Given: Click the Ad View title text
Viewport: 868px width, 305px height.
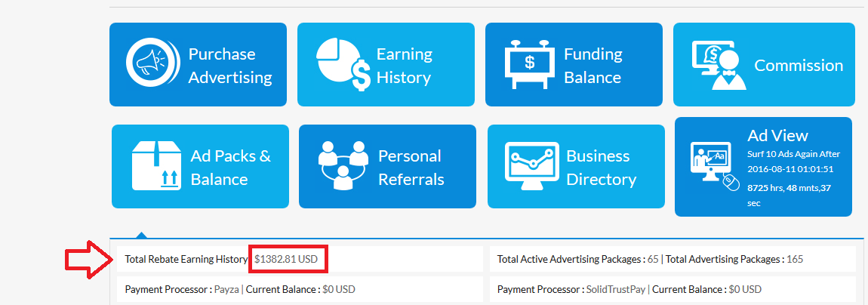Looking at the screenshot, I should pos(777,136).
